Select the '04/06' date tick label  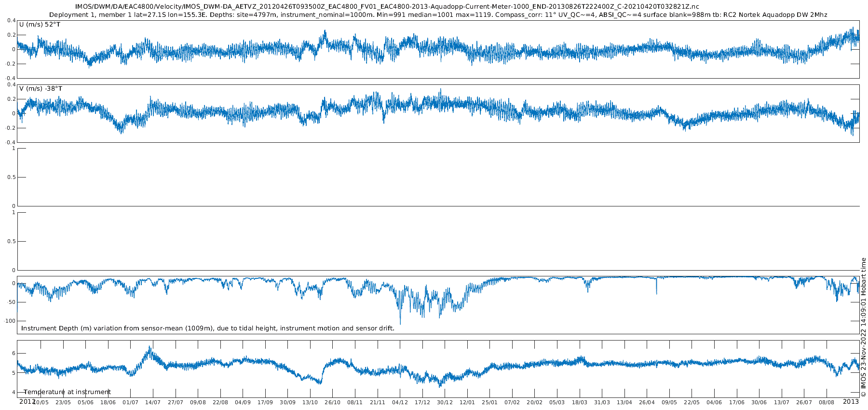pyautogui.click(x=714, y=402)
